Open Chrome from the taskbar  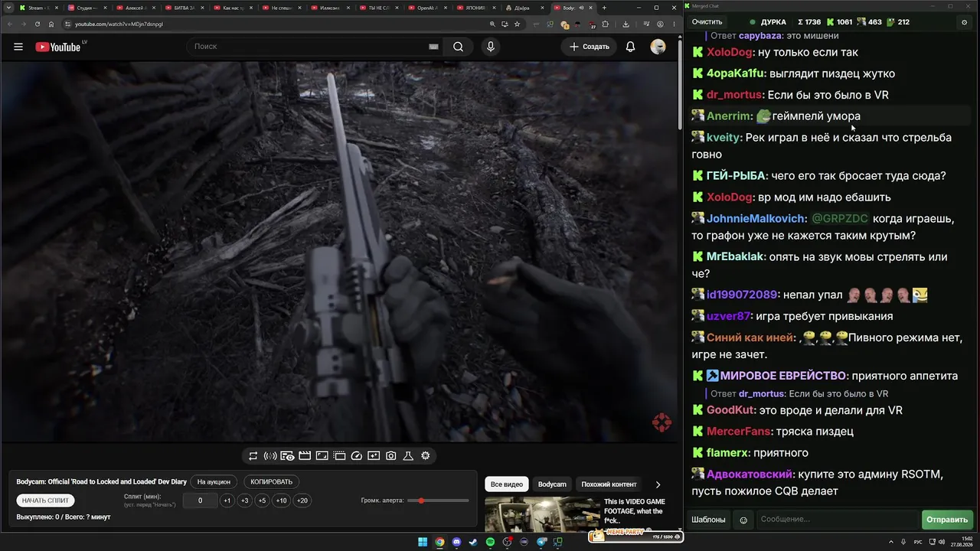click(439, 543)
